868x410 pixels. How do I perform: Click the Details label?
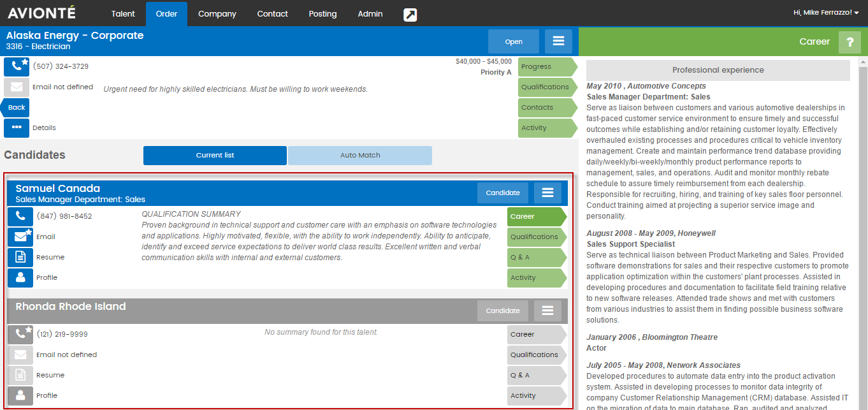click(x=44, y=128)
